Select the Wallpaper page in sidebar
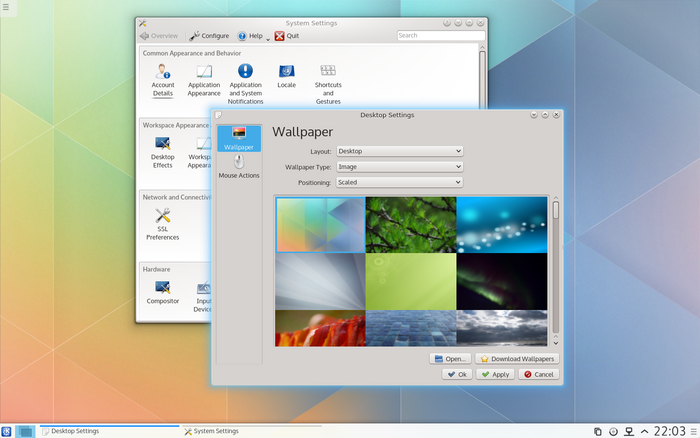 [x=239, y=137]
